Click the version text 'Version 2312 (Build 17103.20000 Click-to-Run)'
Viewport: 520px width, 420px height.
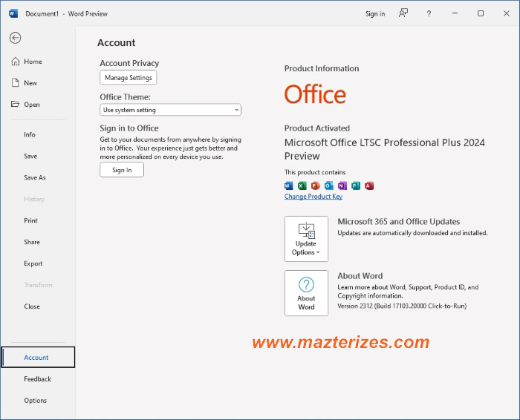pos(402,306)
